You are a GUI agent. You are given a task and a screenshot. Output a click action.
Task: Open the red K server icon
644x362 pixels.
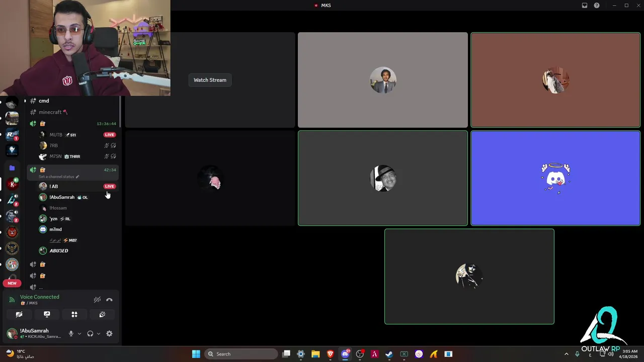click(12, 184)
